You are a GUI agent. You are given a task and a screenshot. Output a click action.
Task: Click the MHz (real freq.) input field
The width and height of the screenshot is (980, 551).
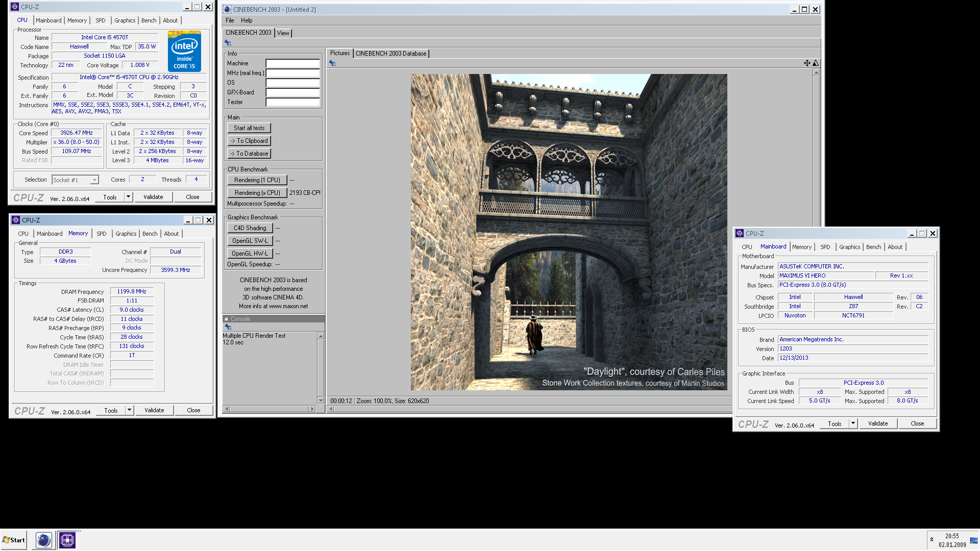tap(292, 73)
